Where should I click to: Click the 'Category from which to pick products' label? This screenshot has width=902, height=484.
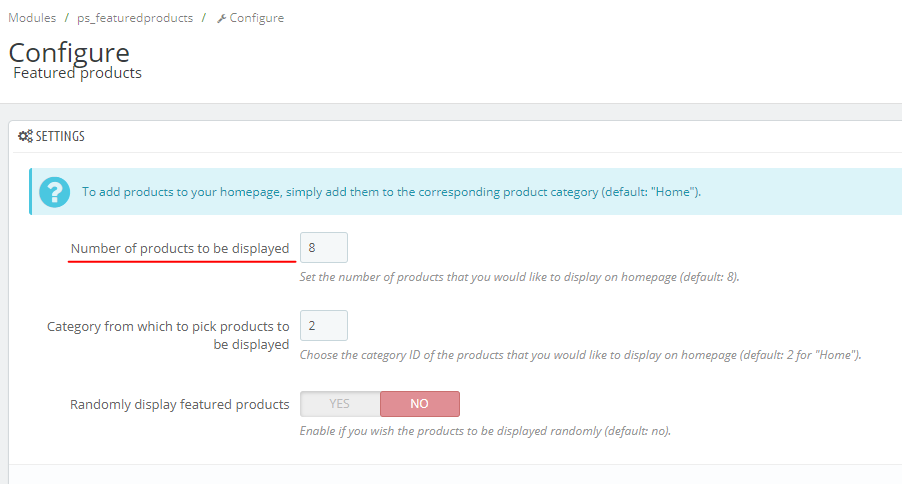point(168,335)
